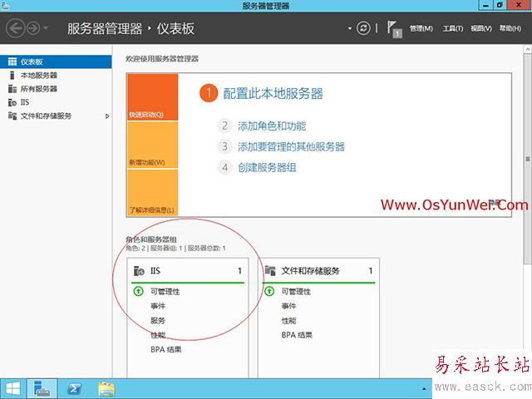This screenshot has width=532, height=399.
Task: Select 仪表板 in the left navigation
Action: (56, 62)
